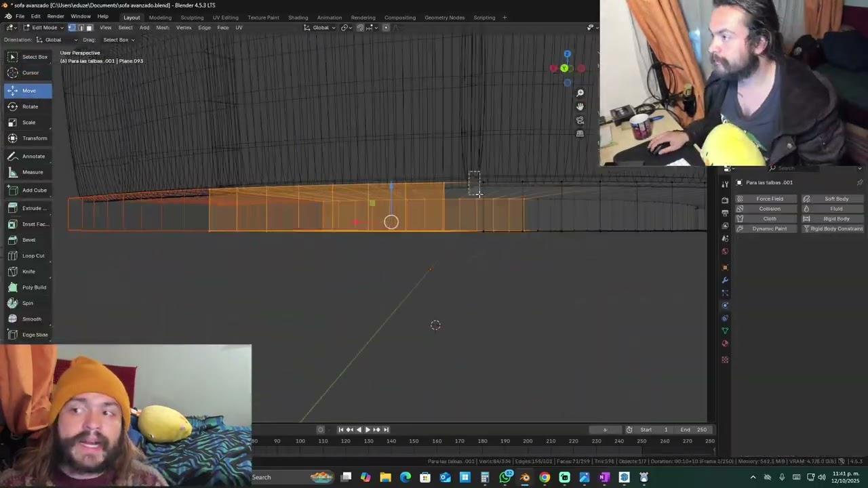Select the Select Box tool
Image resolution: width=868 pixels, height=488 pixels.
coord(28,57)
